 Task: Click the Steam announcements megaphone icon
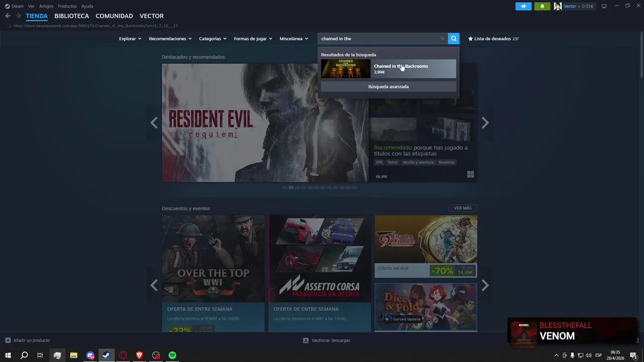(x=523, y=6)
